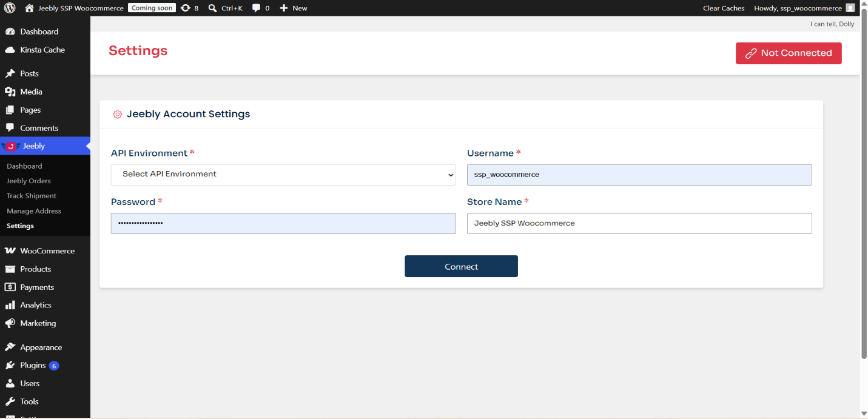Click the Media icon in sidebar

pos(10,92)
